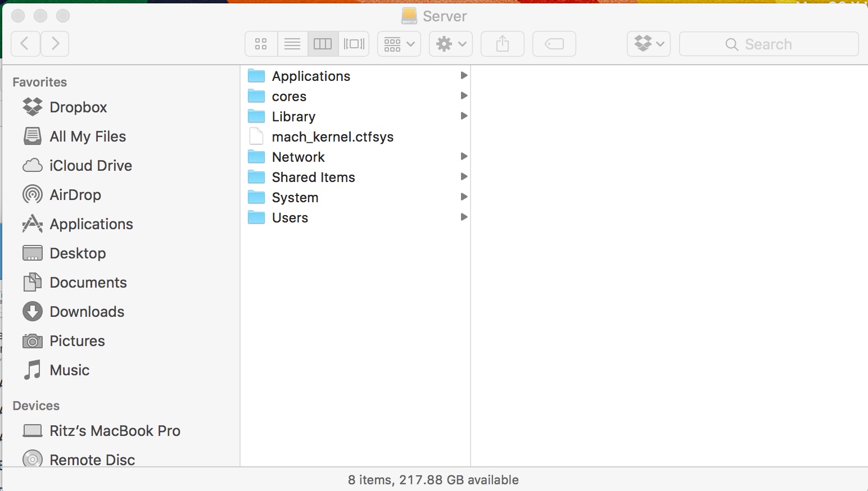Screen dimensions: 868x491
Task: Switch to Cover Flow view
Action: (x=354, y=44)
